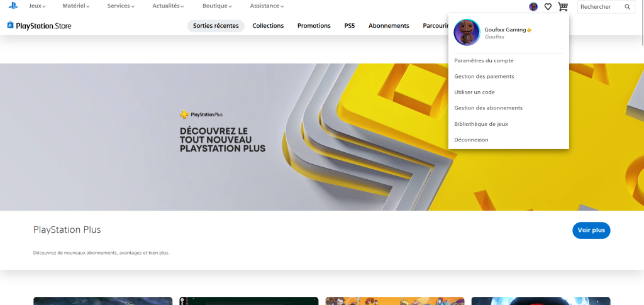The image size is (644, 305).
Task: Click the large Sackboy profile avatar
Action: pos(467,33)
